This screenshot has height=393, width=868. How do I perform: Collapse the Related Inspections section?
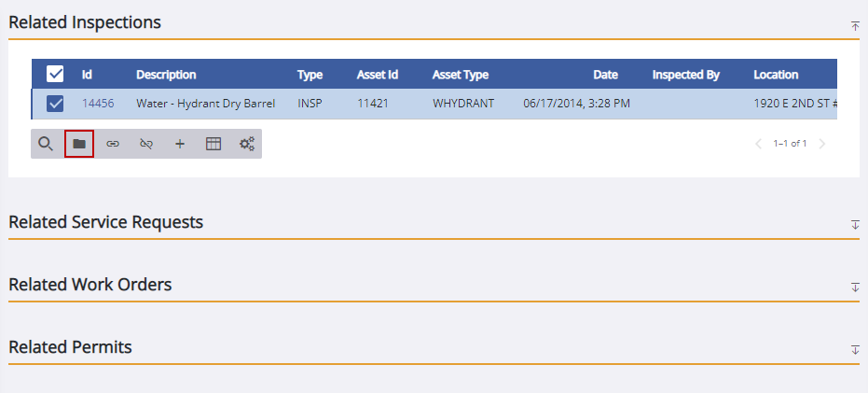coord(855,26)
